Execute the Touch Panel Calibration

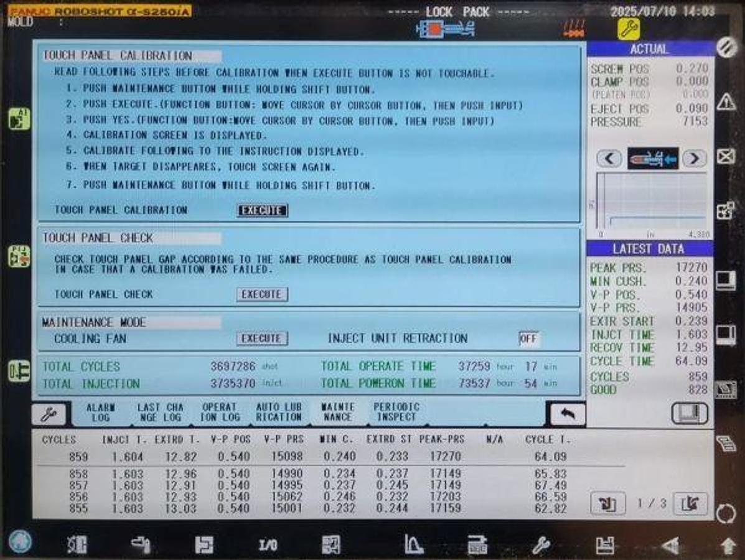click(262, 210)
